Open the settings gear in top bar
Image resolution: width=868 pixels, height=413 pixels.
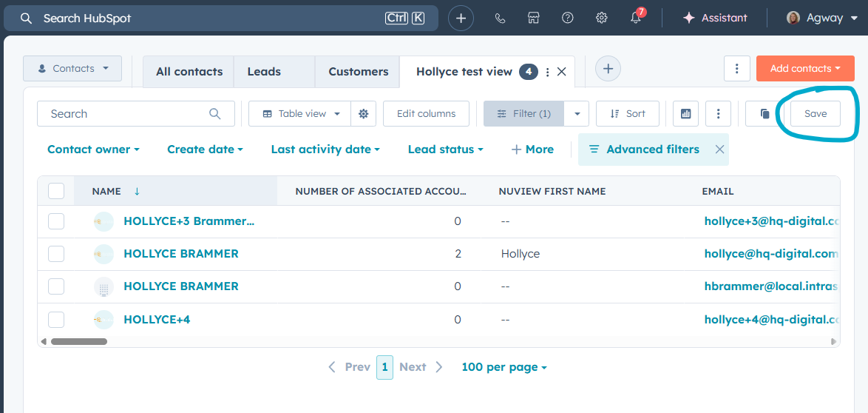pos(602,19)
